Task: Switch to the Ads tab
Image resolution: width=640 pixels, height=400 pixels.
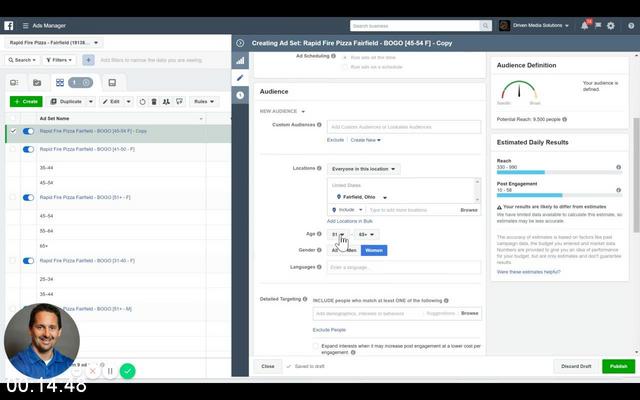Action: click(112, 83)
